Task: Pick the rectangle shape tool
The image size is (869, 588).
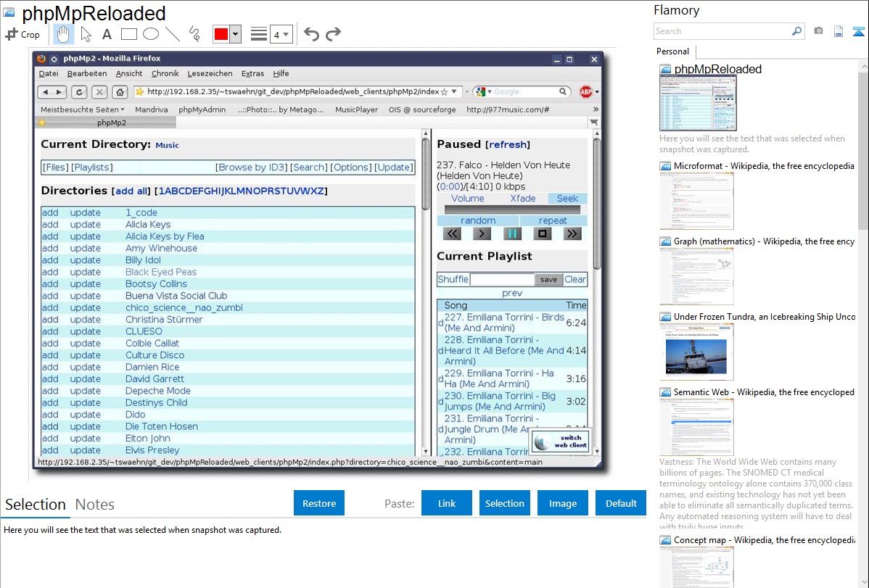Action: tap(128, 34)
